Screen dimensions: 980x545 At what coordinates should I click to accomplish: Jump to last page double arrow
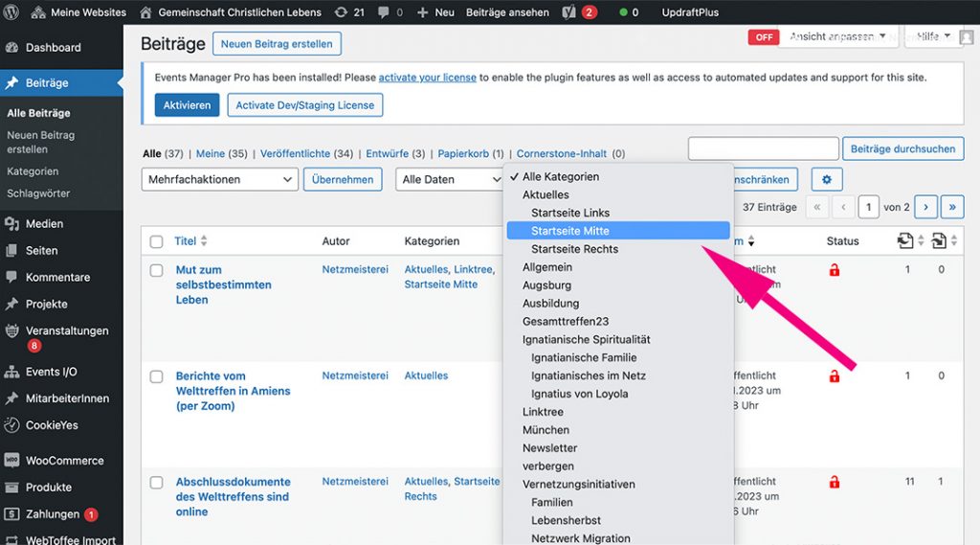coord(952,207)
